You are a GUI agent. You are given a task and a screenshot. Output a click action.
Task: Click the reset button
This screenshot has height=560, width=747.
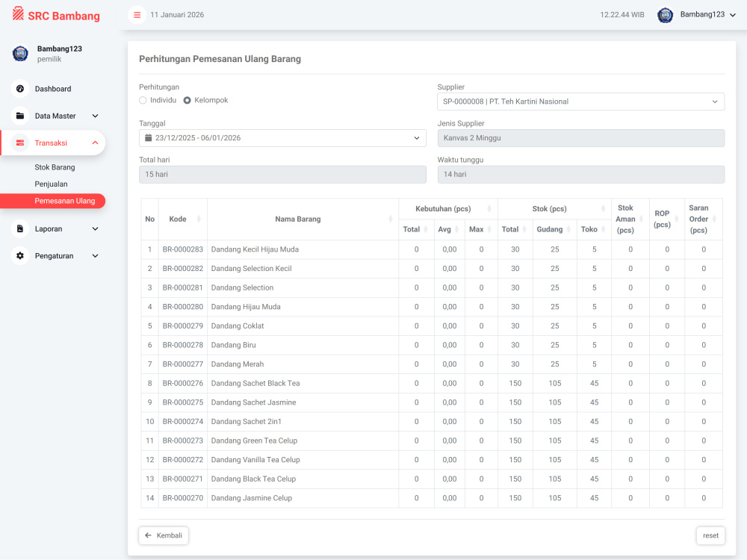pyautogui.click(x=710, y=535)
